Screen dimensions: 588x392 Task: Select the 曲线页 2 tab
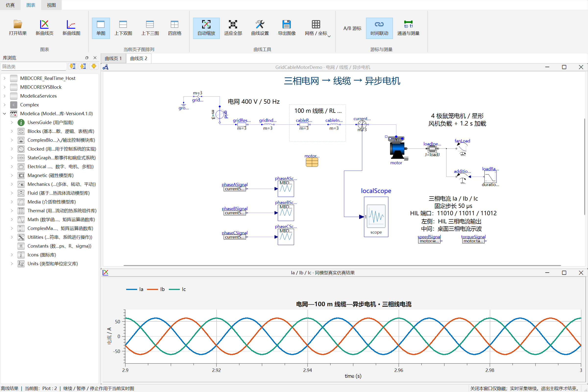coord(139,59)
